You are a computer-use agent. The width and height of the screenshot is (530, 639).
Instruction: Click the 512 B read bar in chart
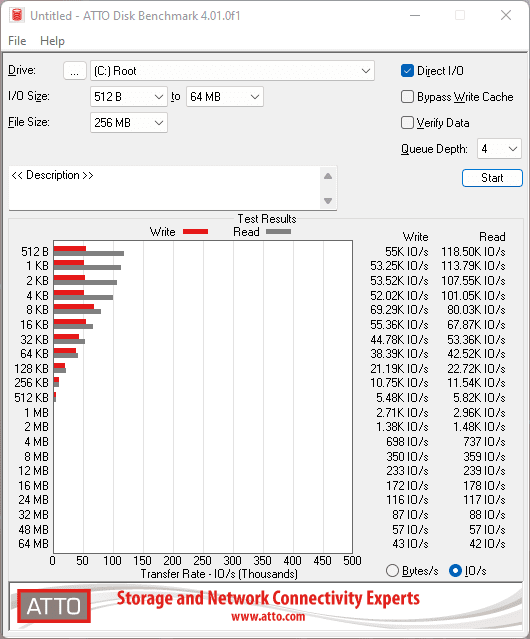(x=89, y=253)
